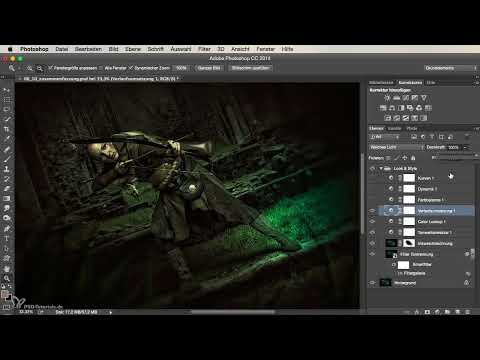Switch to the Kanäle tab
This screenshot has height=360, width=480.
tap(394, 128)
